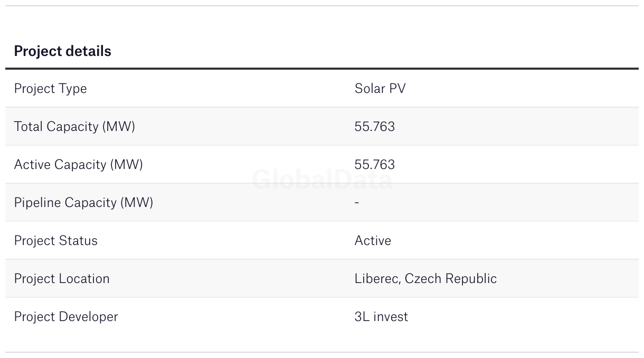Image resolution: width=644 pixels, height=358 pixels.
Task: Select the "Project Status" label
Action: (x=55, y=241)
